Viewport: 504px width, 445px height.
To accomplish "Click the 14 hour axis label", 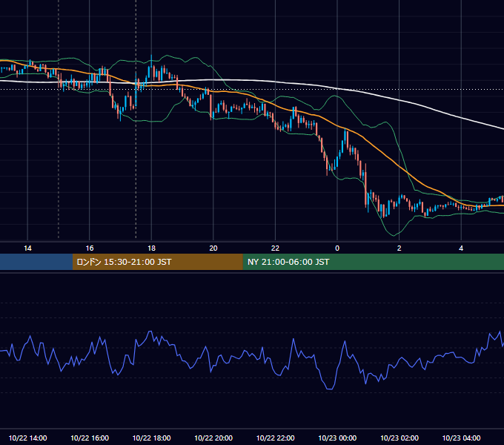I will (27, 248).
